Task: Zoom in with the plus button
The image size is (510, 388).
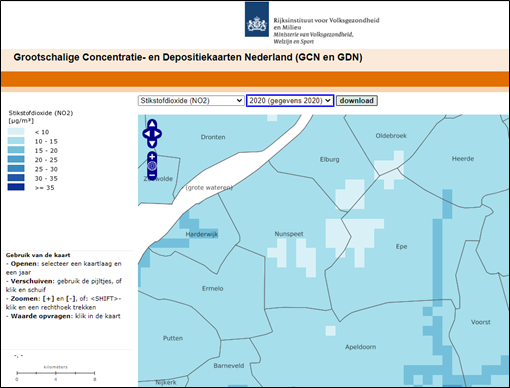Action: tap(152, 157)
